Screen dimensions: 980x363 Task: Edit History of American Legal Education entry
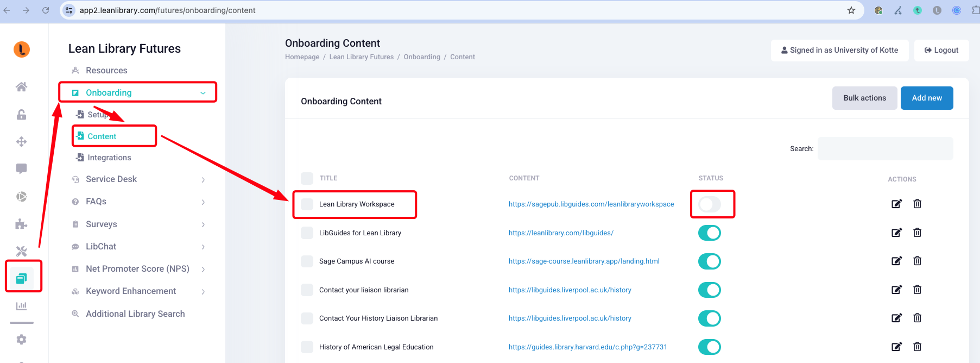click(896, 347)
